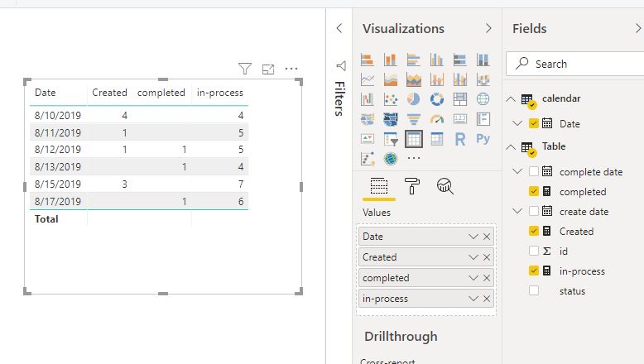Select the ArcGIS Maps visual

[390, 158]
